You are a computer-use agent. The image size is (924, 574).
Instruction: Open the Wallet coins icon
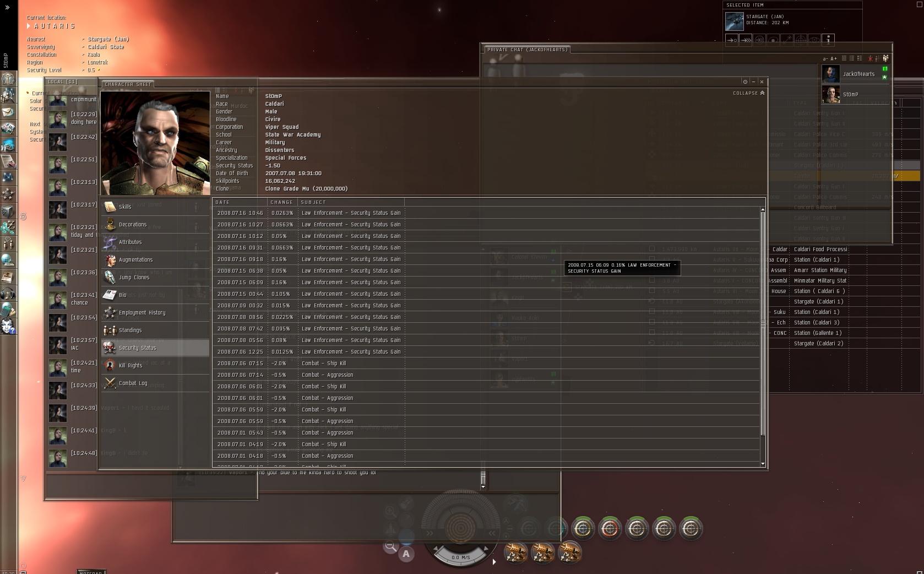(8, 227)
